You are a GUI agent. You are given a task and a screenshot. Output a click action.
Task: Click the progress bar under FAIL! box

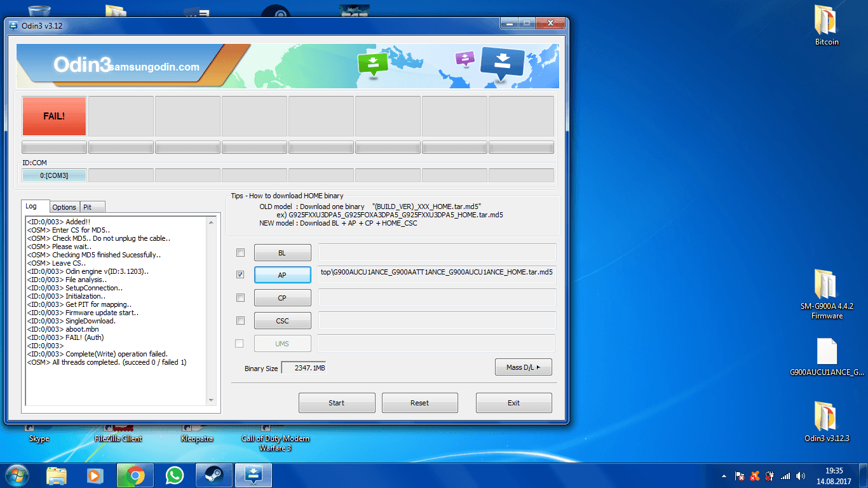pyautogui.click(x=54, y=147)
